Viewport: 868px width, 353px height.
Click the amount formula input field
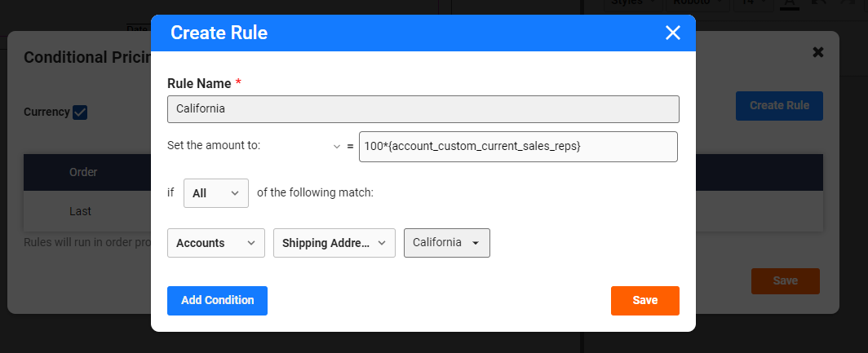[518, 147]
